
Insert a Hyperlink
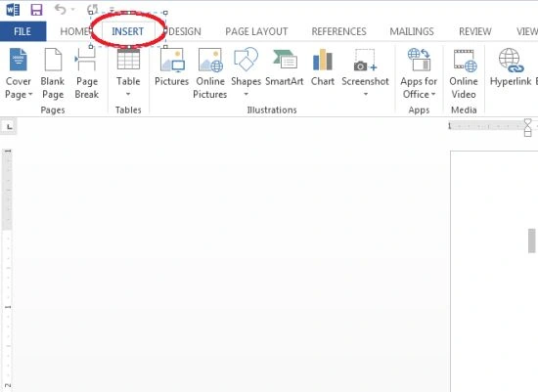[x=511, y=67]
